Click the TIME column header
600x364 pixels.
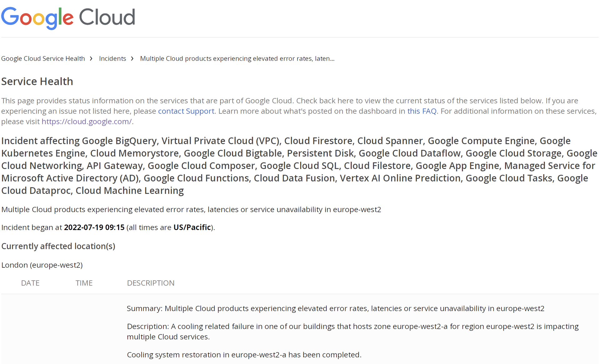pos(84,283)
